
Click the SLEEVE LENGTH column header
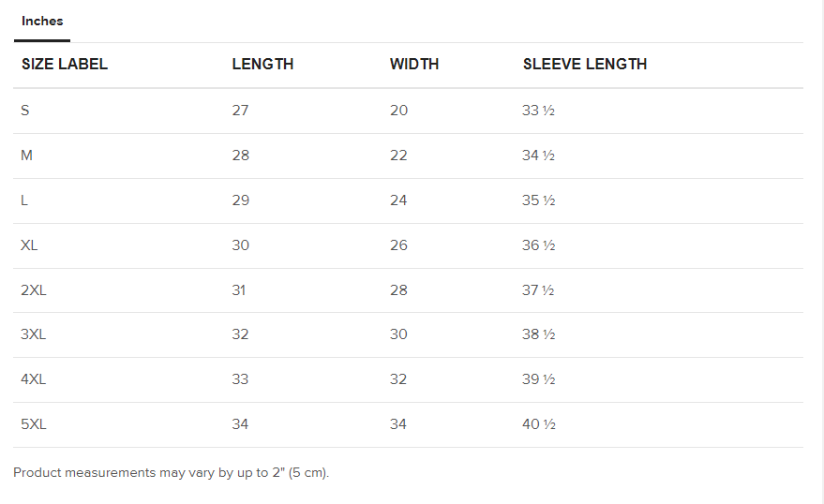pyautogui.click(x=585, y=65)
